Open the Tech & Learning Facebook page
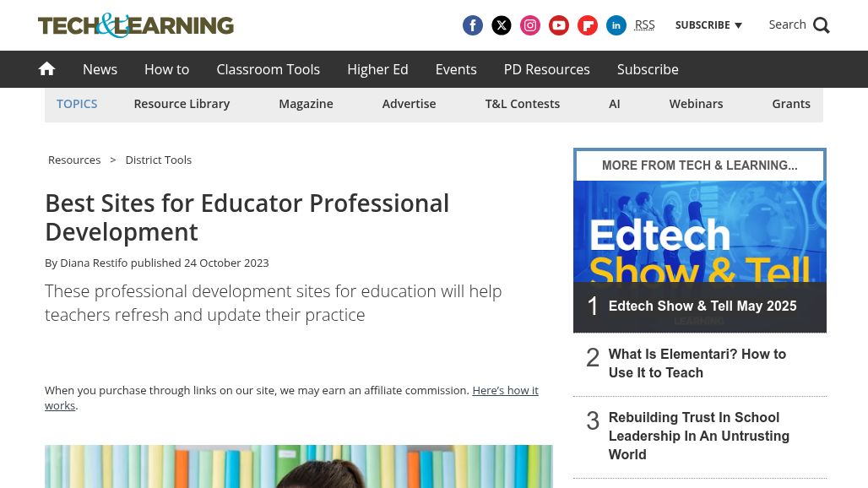Image resolution: width=868 pixels, height=488 pixels. (x=473, y=25)
